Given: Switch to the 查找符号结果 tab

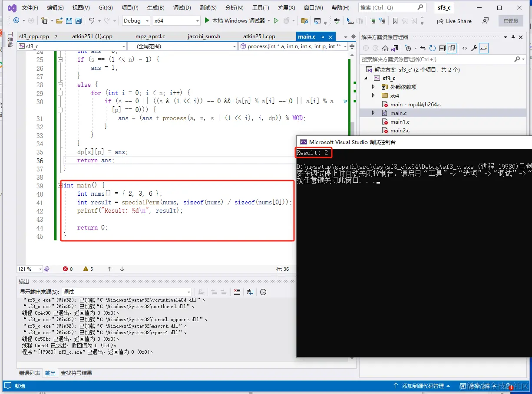Looking at the screenshot, I should (76, 373).
